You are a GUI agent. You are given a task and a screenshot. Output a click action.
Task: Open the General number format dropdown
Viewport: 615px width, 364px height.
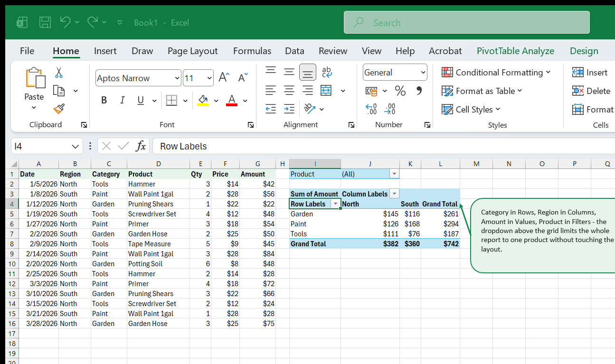click(423, 73)
